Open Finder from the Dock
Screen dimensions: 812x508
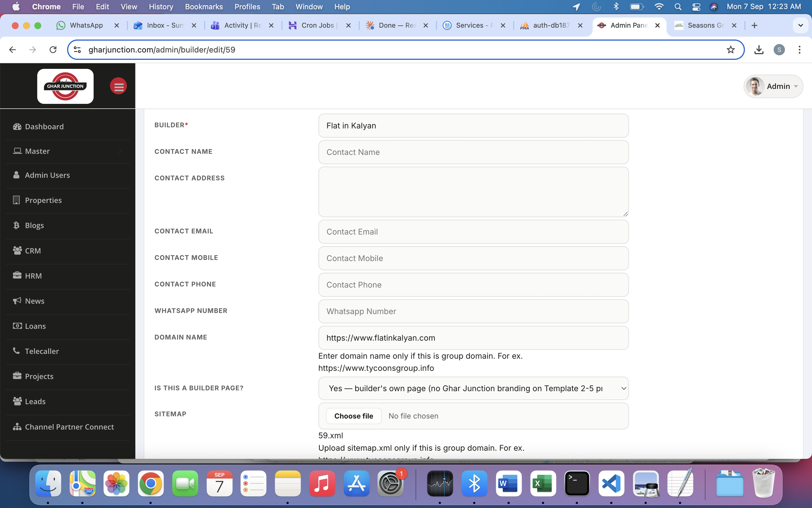(x=48, y=483)
